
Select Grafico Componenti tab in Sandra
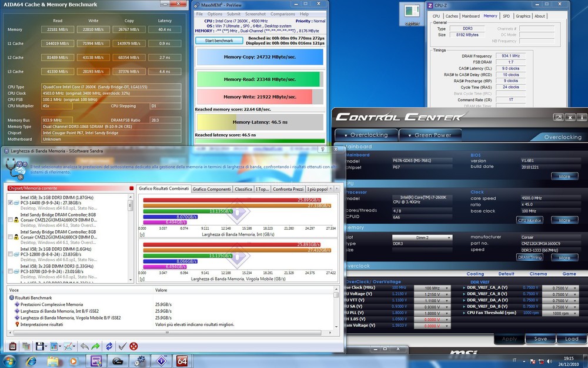pyautogui.click(x=212, y=189)
